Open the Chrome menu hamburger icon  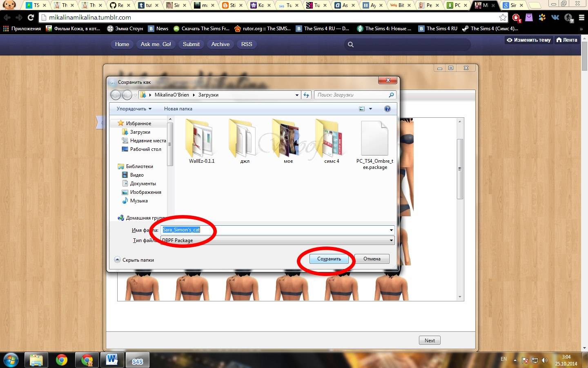coord(581,18)
